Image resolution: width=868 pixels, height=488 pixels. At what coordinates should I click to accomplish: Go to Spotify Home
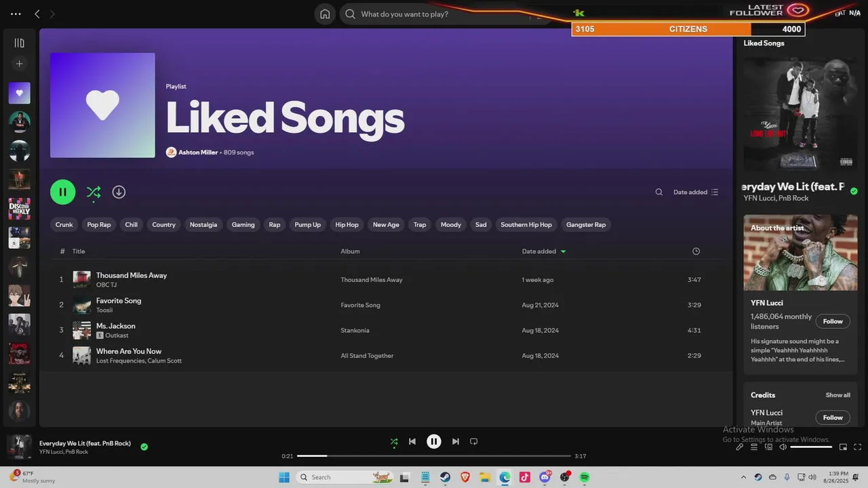pos(325,14)
